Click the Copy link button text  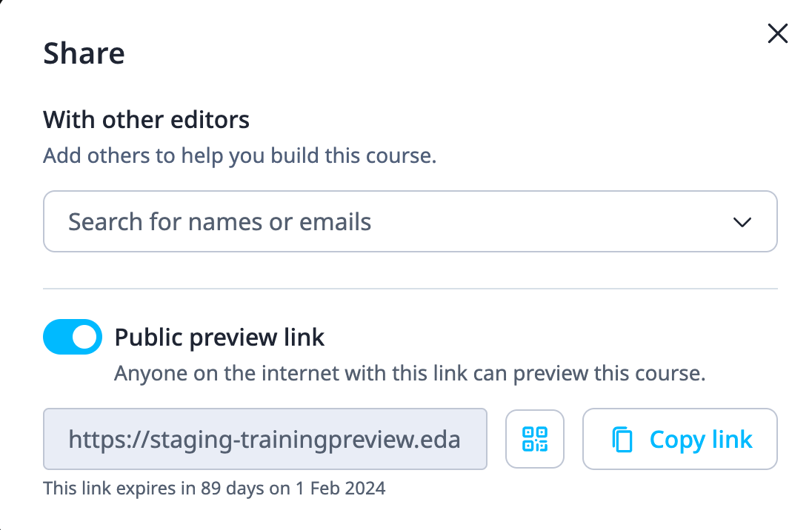click(x=700, y=440)
